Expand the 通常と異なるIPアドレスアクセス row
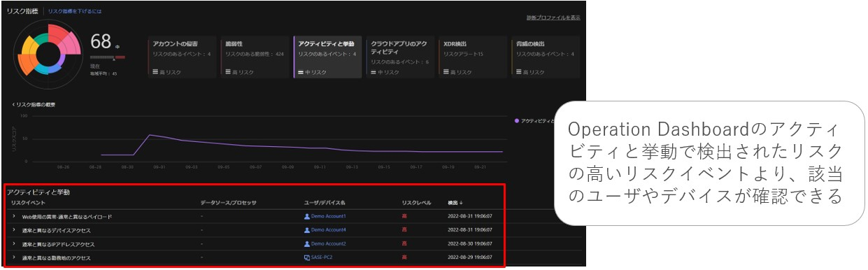The width and height of the screenshot is (868, 270). click(x=14, y=243)
